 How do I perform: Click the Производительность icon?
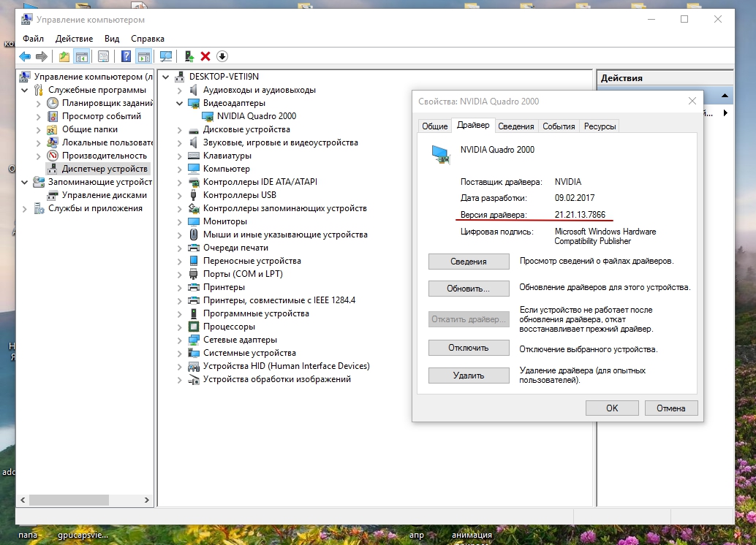[53, 156]
